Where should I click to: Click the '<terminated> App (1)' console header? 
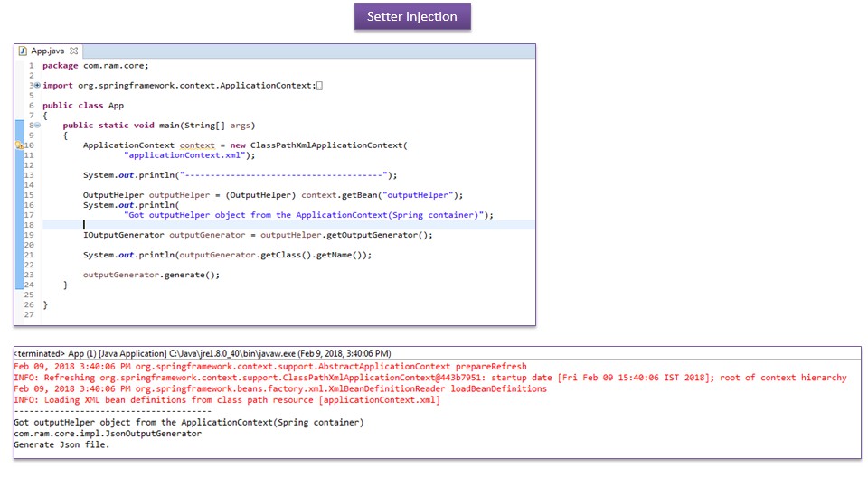(203, 353)
